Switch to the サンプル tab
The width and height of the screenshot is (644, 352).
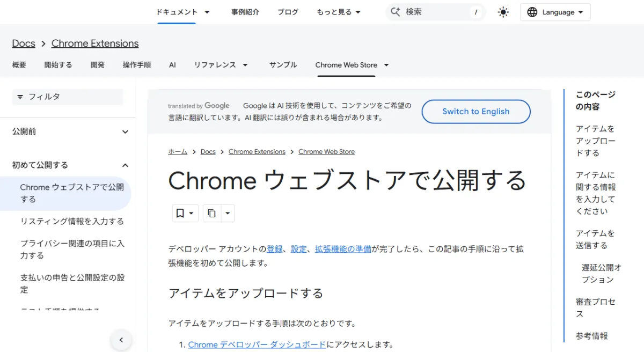coord(283,65)
